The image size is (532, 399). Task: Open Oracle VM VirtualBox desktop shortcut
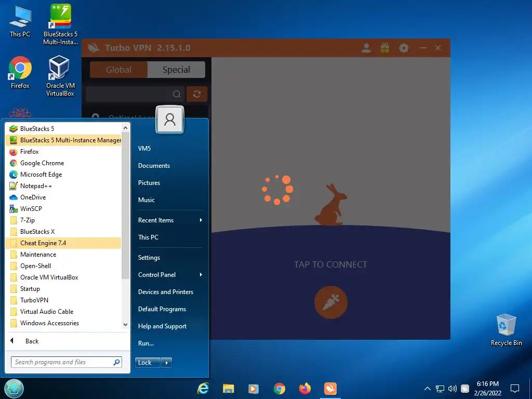pyautogui.click(x=60, y=76)
